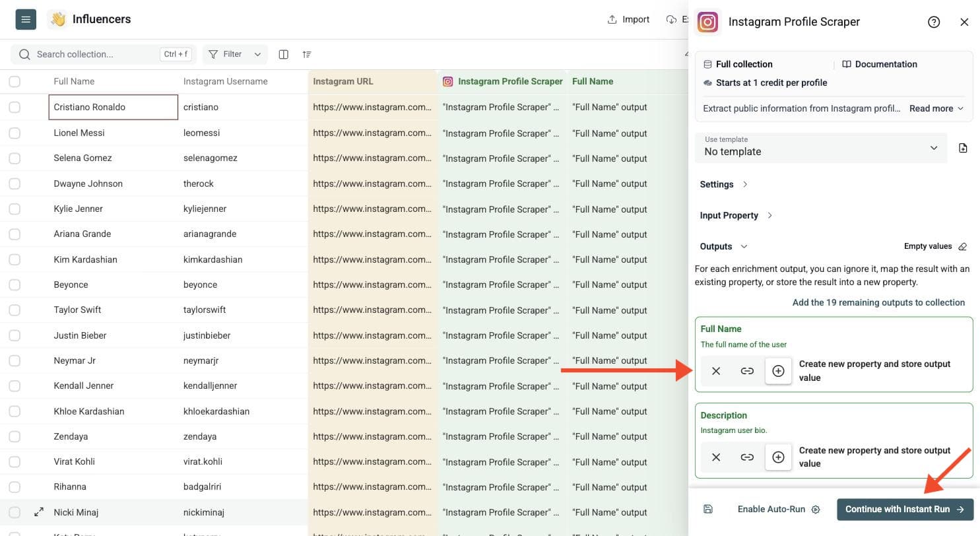Close the Instagram Profile Scraper panel
The width and height of the screenshot is (980, 536).
tap(964, 22)
